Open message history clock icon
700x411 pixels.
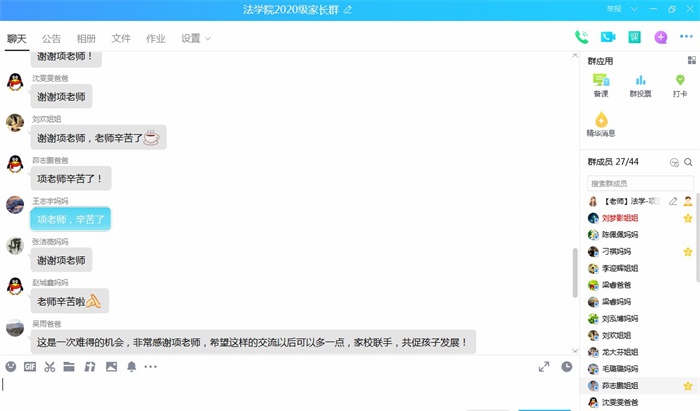click(567, 367)
